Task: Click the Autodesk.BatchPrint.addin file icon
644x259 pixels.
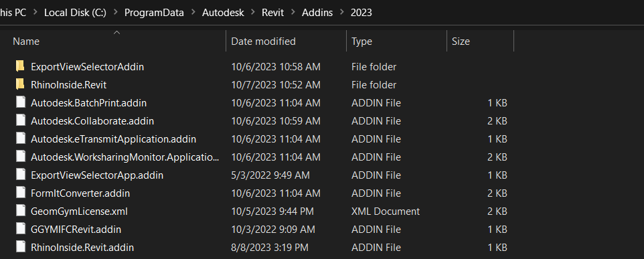Action: [21, 102]
